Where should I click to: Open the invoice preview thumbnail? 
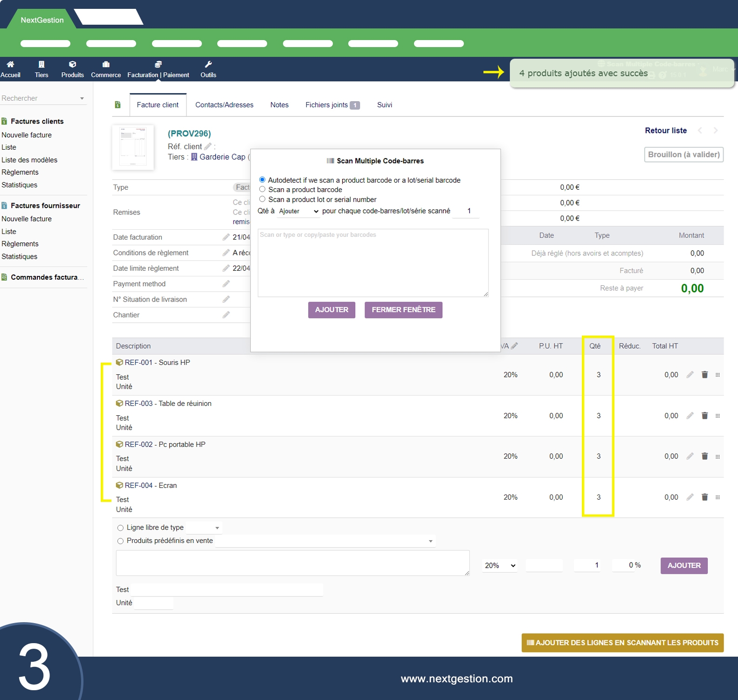point(133,147)
